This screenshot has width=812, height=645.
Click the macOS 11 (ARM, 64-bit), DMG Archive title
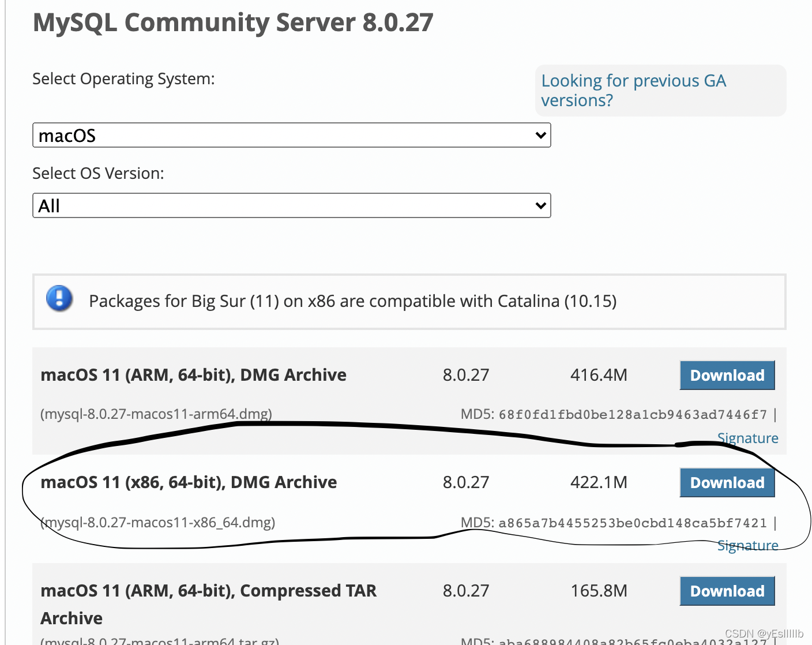[193, 375]
